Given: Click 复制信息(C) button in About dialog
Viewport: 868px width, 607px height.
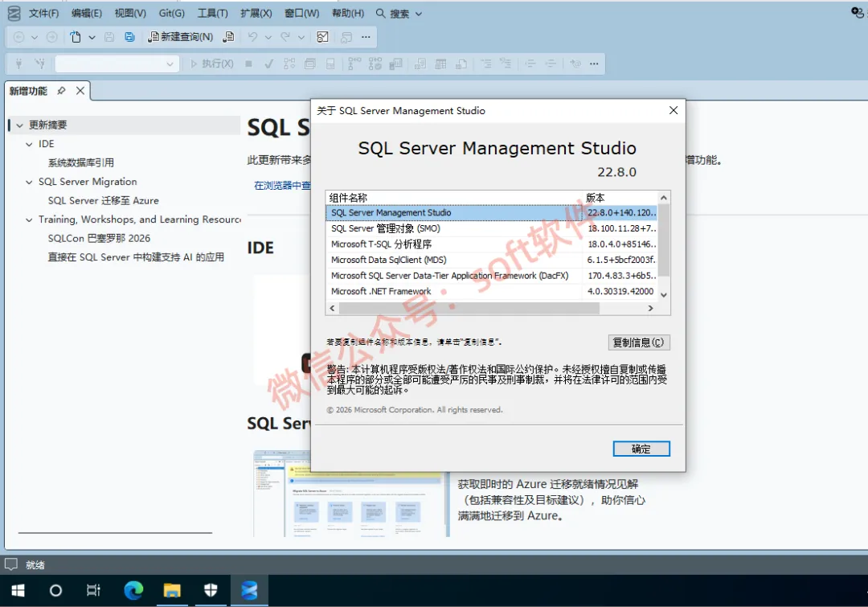Looking at the screenshot, I should tap(639, 342).
